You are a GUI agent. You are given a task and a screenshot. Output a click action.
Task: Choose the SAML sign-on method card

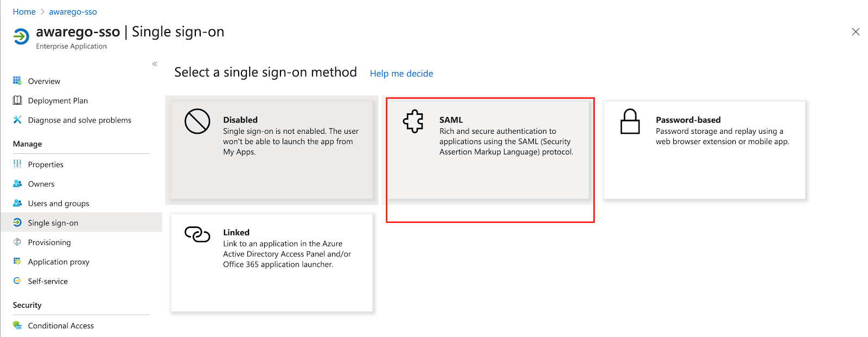(x=488, y=150)
